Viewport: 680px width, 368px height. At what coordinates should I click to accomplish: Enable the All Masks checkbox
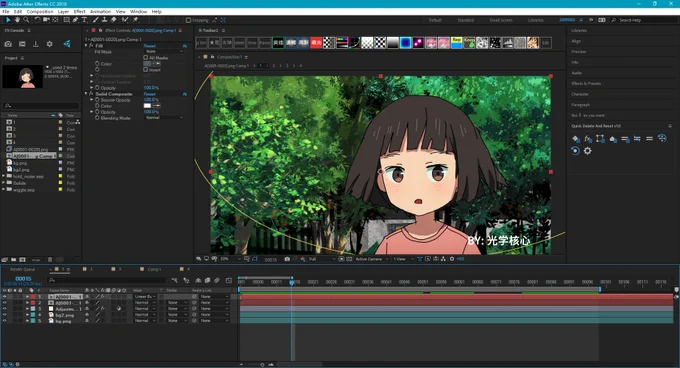tap(146, 57)
